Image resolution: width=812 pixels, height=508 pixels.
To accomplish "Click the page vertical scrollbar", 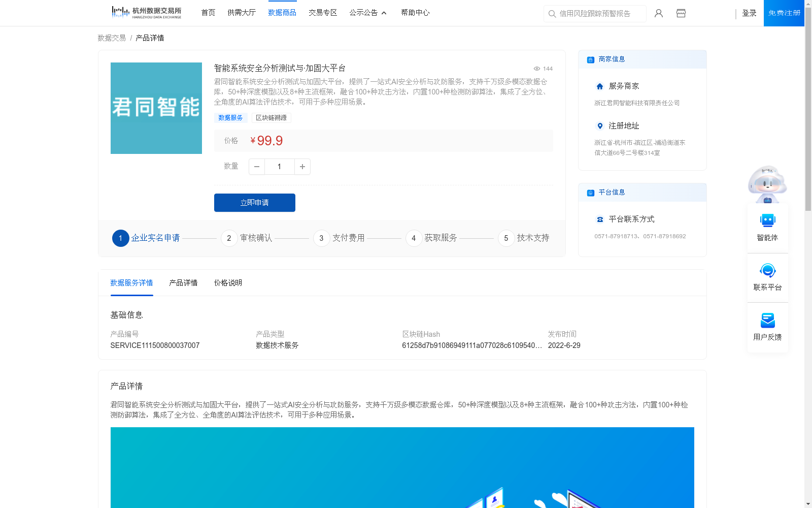I will (x=808, y=109).
